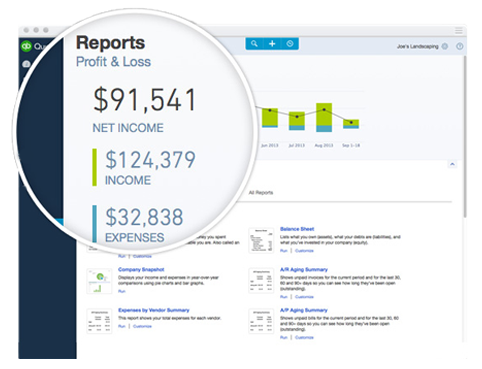Click the Aug 2013 axis label

pos(324,145)
